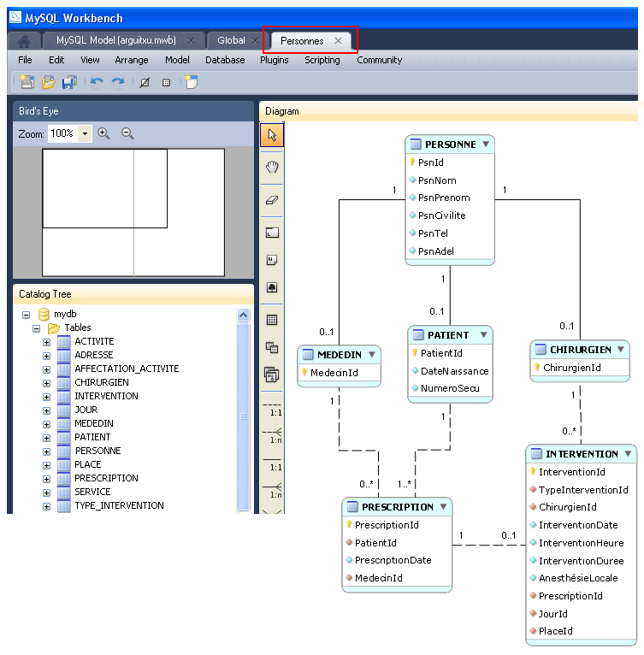
Task: Expand the ADRESSE table node
Action: pyautogui.click(x=46, y=356)
